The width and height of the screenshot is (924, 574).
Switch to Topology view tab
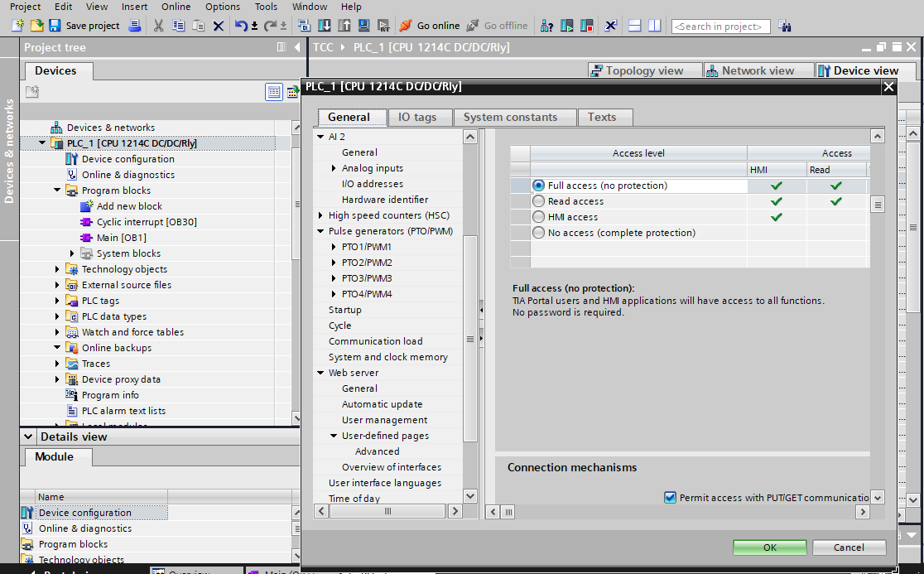645,70
